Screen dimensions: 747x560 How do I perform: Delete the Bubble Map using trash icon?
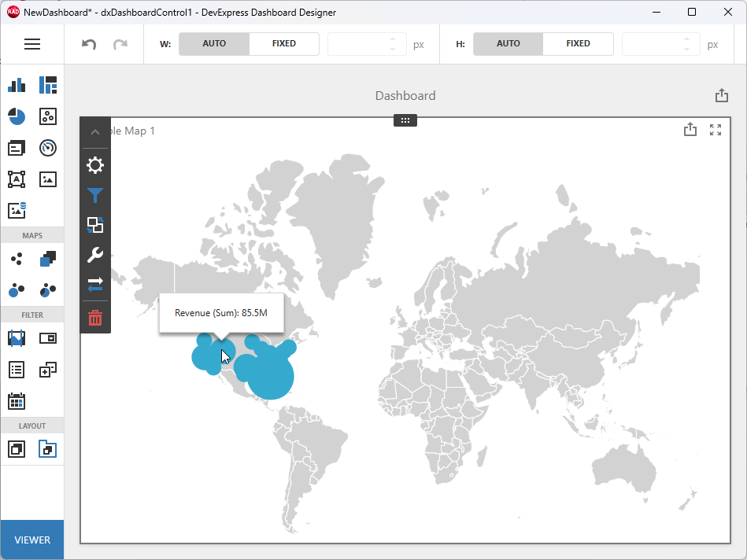point(94,318)
